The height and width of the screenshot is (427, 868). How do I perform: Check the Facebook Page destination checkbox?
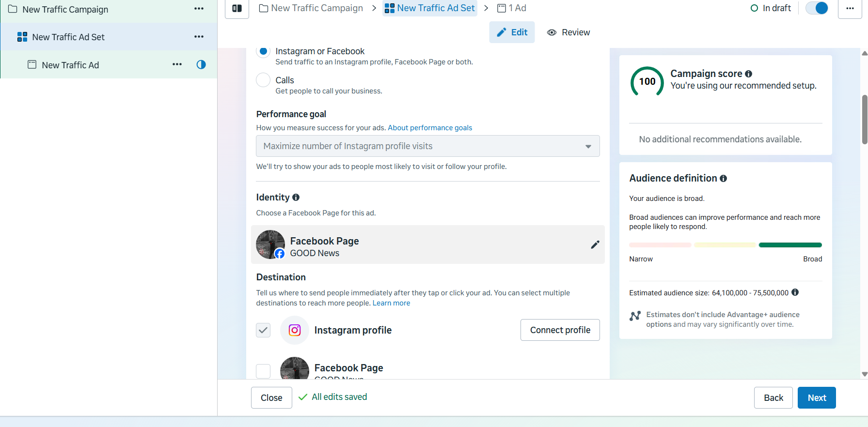click(x=263, y=371)
